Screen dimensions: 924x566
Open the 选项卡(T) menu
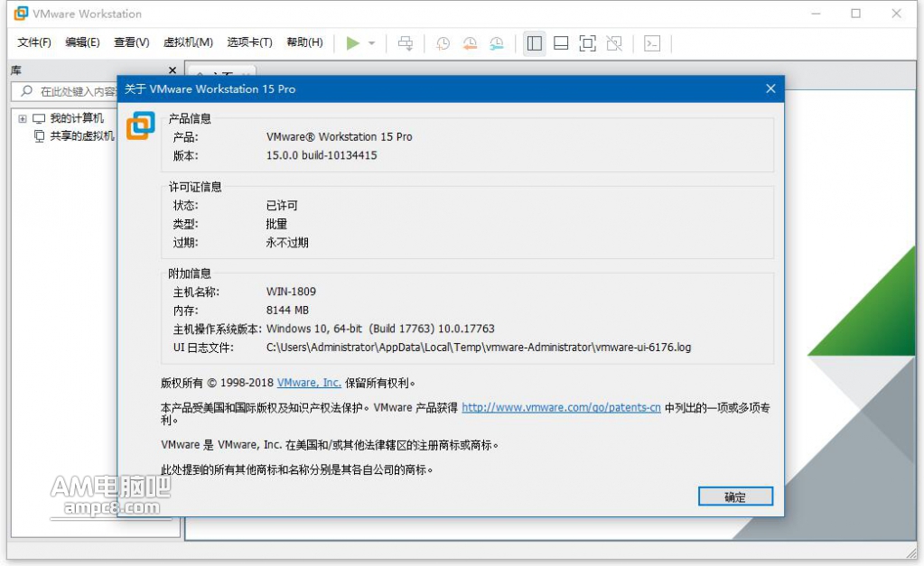click(x=249, y=42)
